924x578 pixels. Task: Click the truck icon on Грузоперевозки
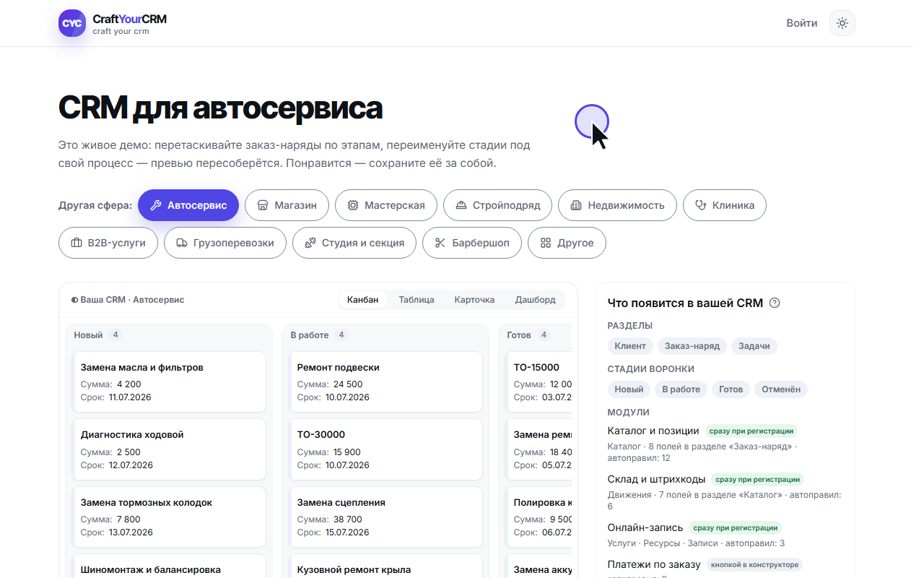(x=182, y=243)
